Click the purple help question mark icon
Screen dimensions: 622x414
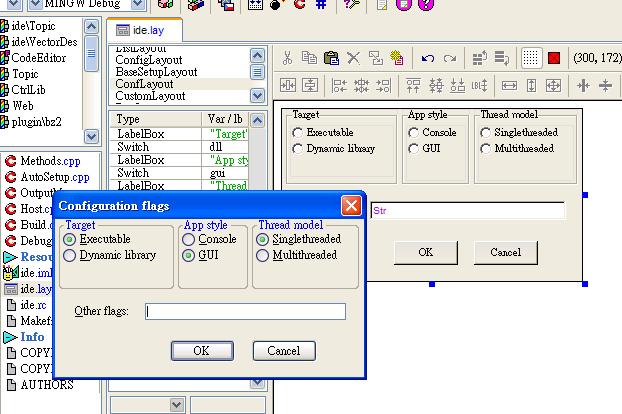coord(427,5)
